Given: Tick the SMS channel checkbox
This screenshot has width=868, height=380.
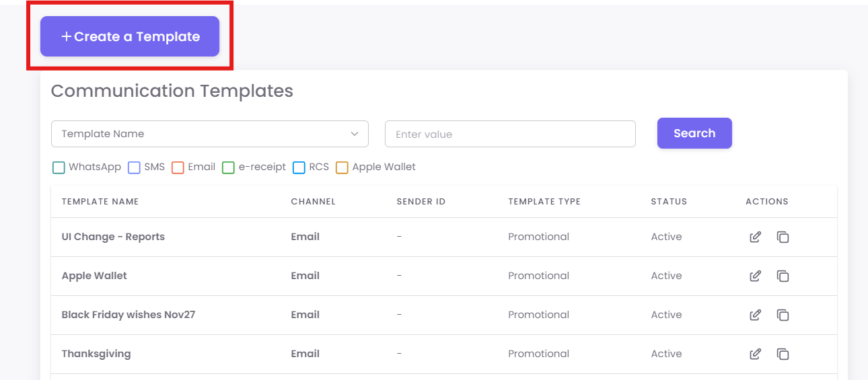Looking at the screenshot, I should coord(134,167).
